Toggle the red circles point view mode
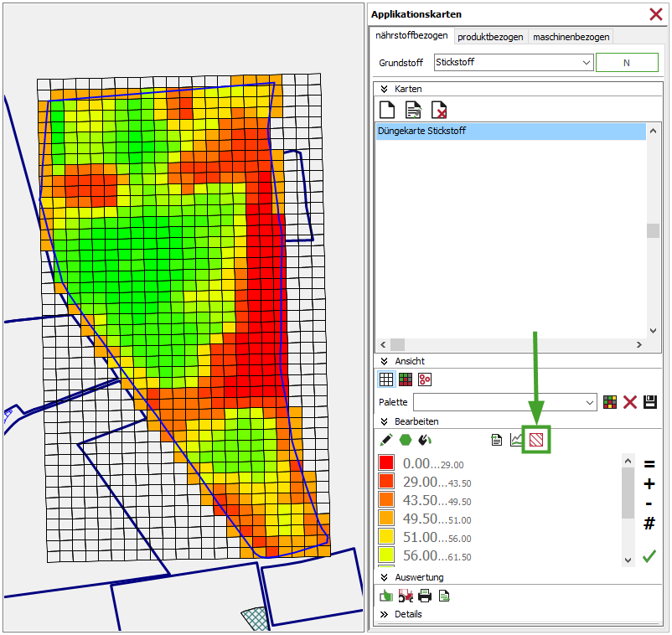Screen dimensions: 672x635 coord(425,379)
